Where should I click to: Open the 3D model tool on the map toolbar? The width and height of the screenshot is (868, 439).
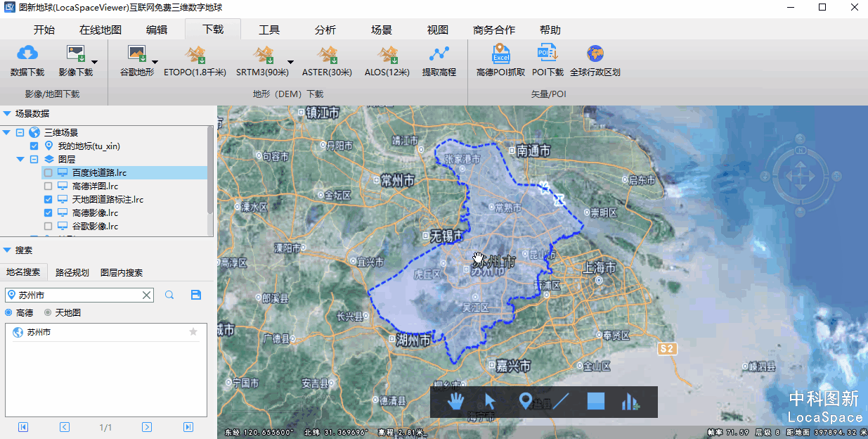[630, 402]
